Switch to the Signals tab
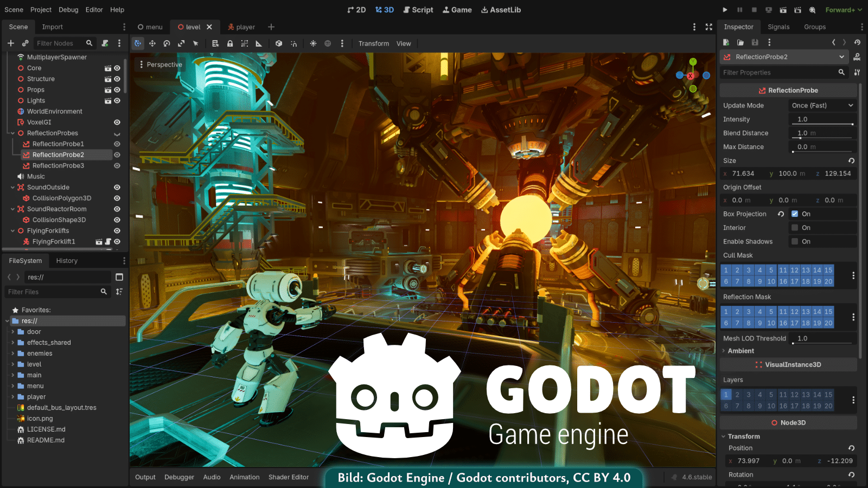This screenshot has height=488, width=868. pos(778,27)
